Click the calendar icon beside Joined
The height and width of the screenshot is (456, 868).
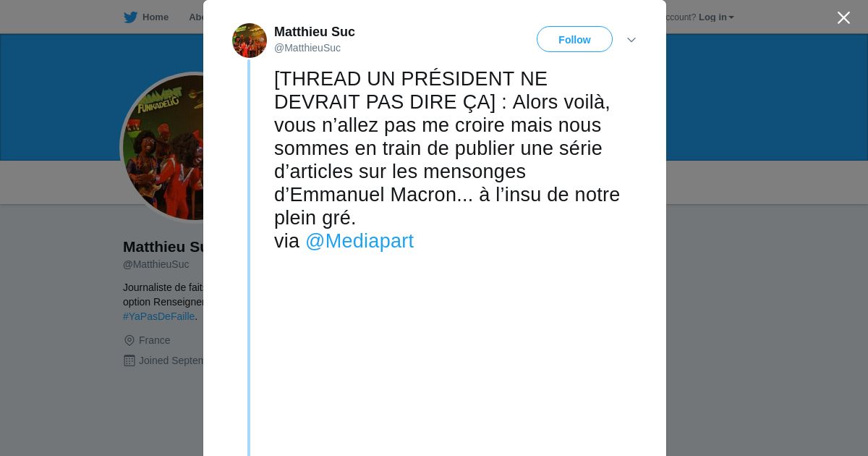129,360
